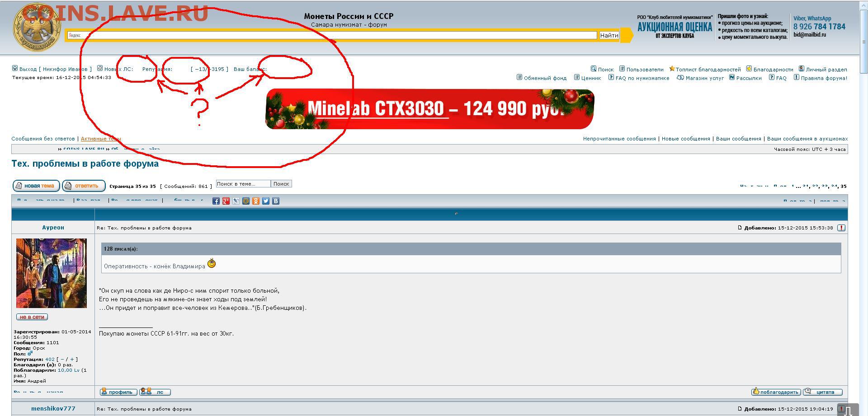Screen dimensions: 868x416
Task: Open the Активные темы link
Action: pos(101,139)
